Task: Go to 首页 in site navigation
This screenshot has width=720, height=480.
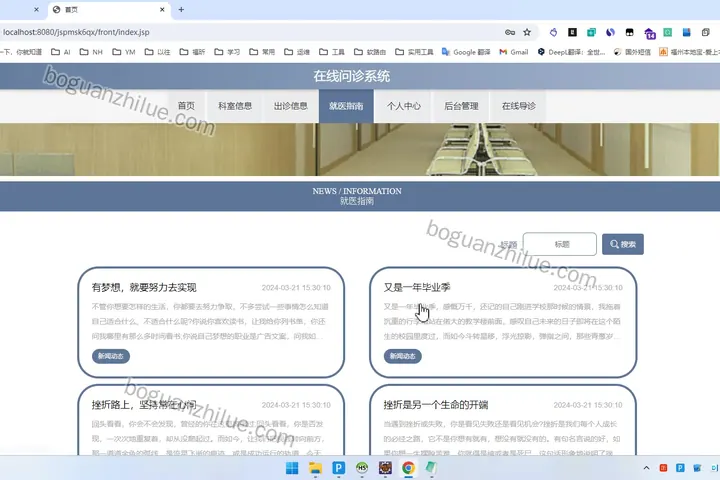Action: coord(186,106)
